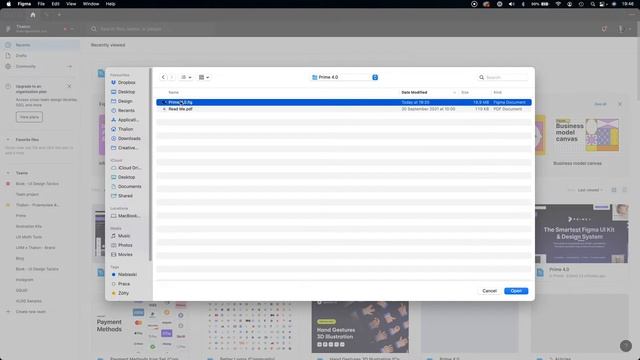The width and height of the screenshot is (640, 360).
Task: Select iCloud Drive in the sidebar
Action: coord(126,168)
